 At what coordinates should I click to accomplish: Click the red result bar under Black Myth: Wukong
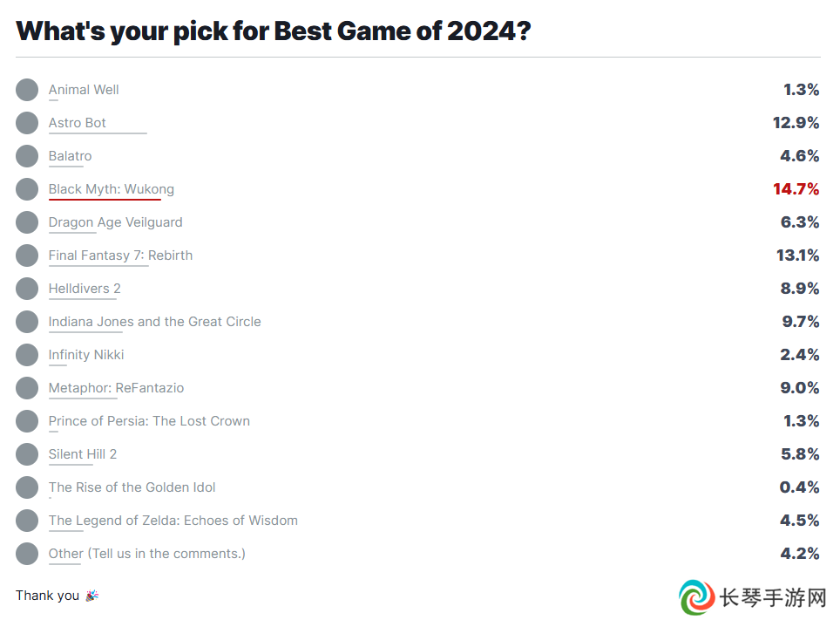105,200
